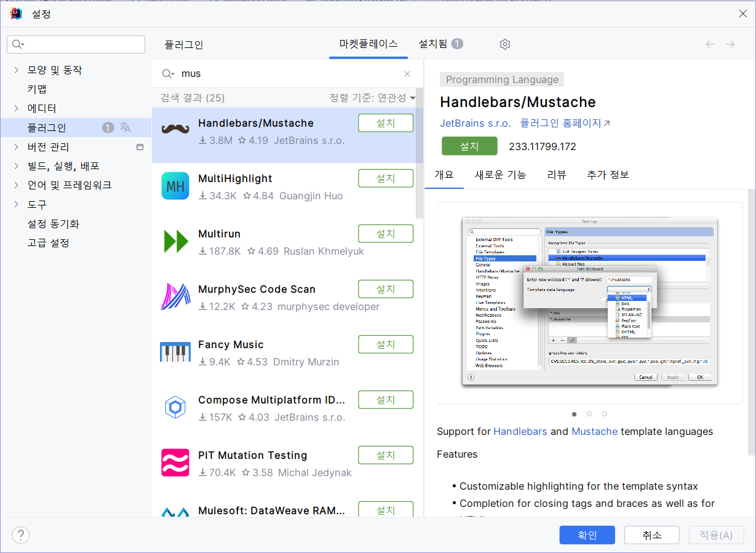756x553 pixels.
Task: Install the Fancy Music plugin
Action: (386, 344)
